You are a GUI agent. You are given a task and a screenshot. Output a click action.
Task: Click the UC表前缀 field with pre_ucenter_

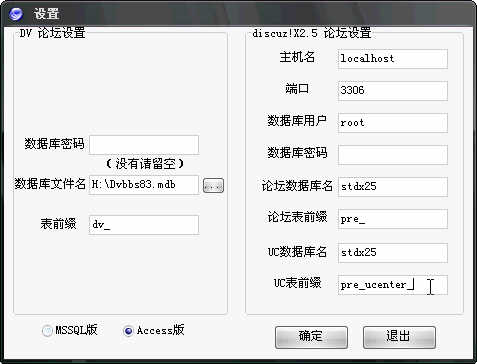pyautogui.click(x=393, y=285)
